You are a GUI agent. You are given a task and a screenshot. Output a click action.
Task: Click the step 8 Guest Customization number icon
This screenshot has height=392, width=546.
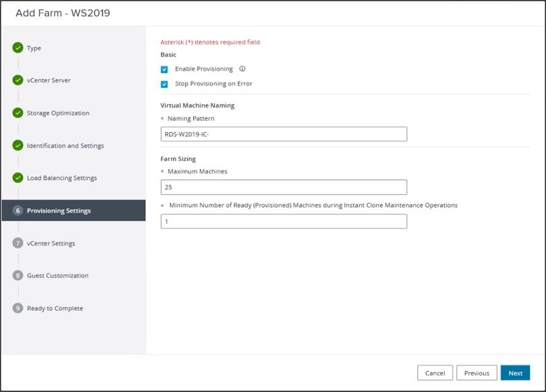pyautogui.click(x=18, y=276)
